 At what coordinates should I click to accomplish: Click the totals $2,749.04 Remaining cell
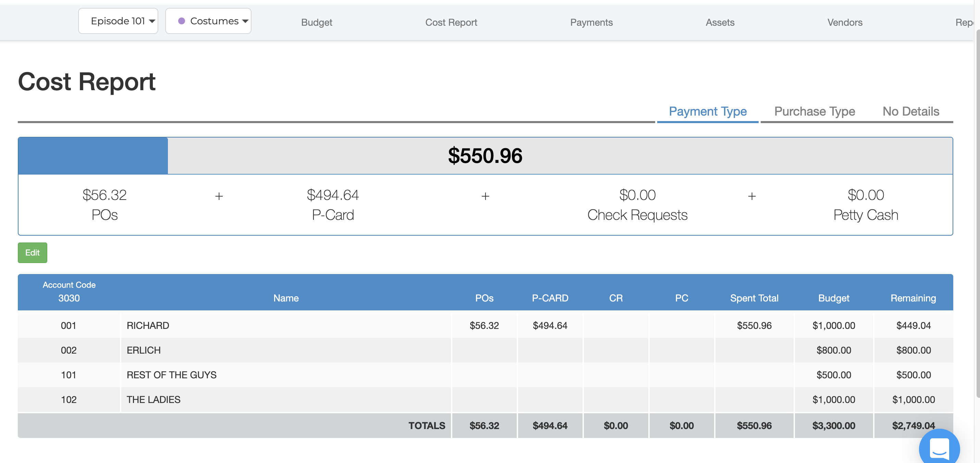(x=914, y=426)
